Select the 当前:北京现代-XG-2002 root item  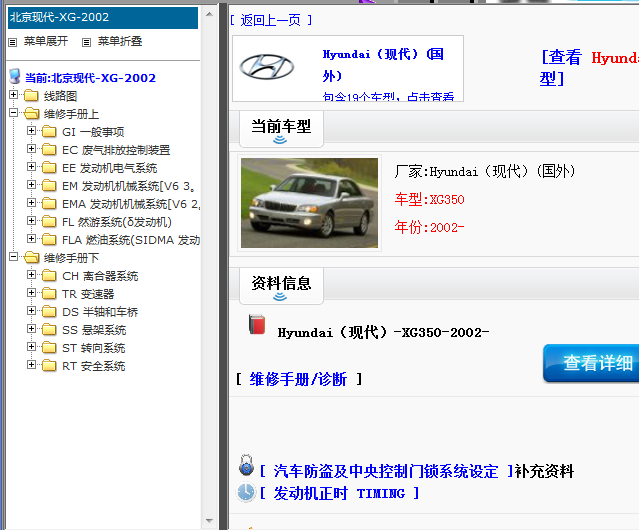tap(90, 77)
